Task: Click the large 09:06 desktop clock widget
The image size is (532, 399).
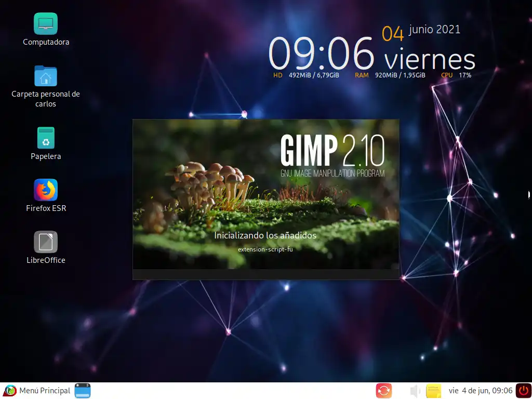Action: pos(321,54)
